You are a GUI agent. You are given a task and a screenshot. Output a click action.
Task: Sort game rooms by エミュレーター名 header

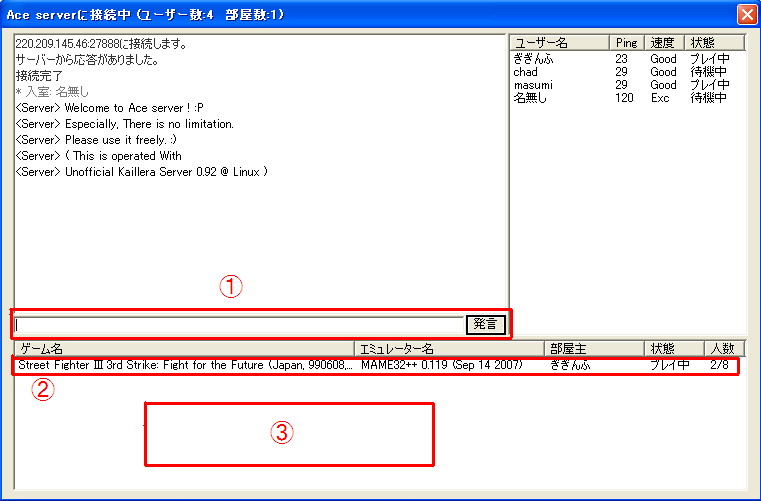[449, 348]
